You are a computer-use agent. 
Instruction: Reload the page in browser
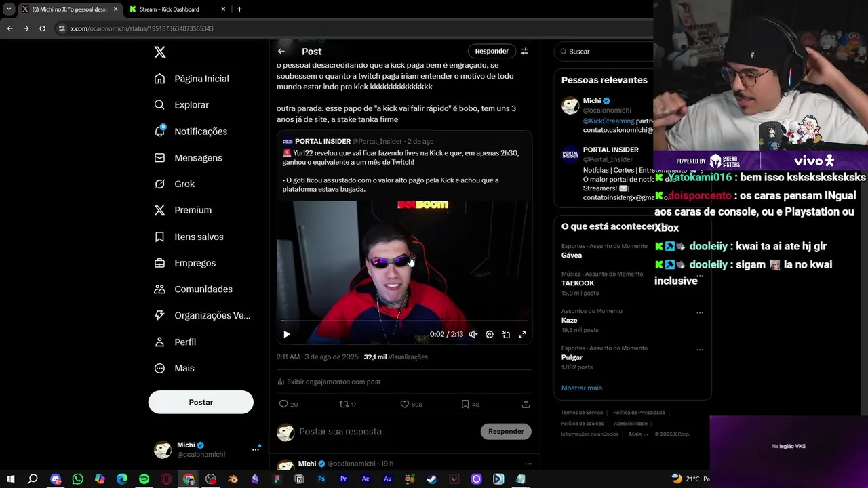click(42, 28)
